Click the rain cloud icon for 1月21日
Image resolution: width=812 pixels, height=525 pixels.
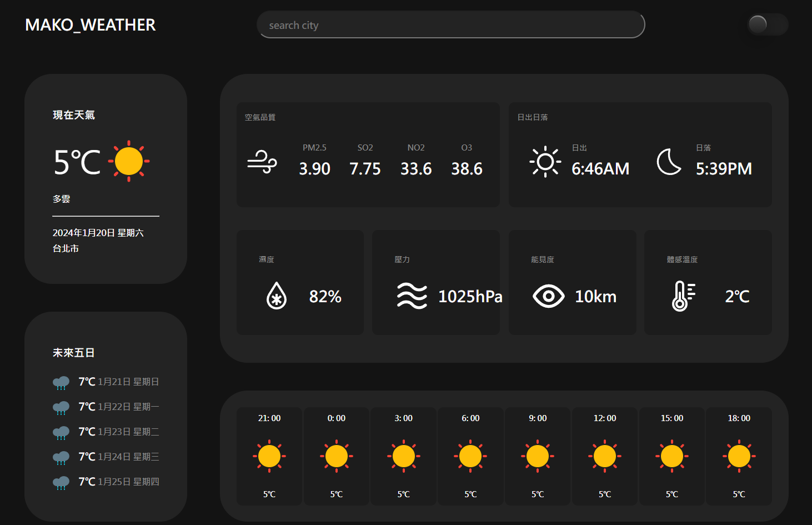coord(61,382)
